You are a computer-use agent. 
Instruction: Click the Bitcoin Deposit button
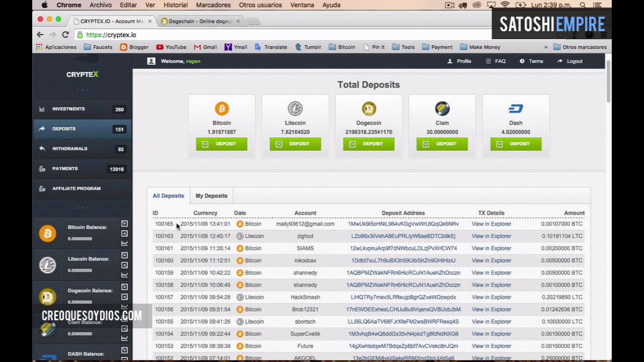[222, 144]
